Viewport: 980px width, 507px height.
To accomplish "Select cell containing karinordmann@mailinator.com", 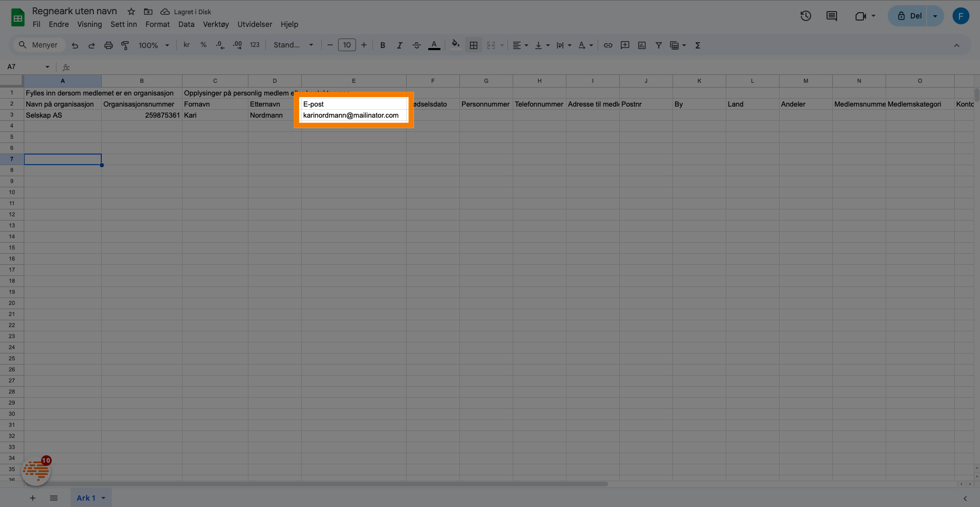I will click(354, 115).
